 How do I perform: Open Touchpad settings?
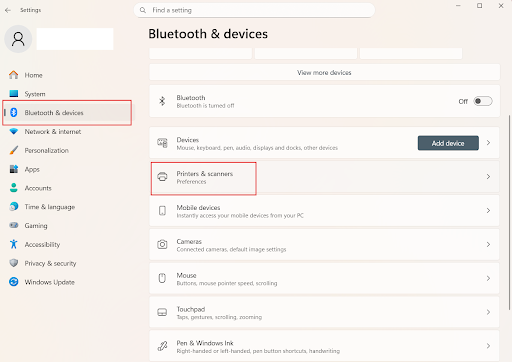click(x=324, y=312)
